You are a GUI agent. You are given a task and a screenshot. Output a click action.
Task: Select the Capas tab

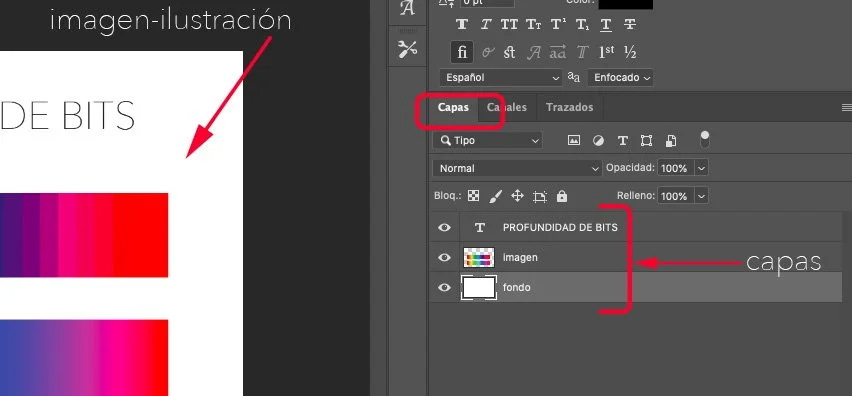453,108
